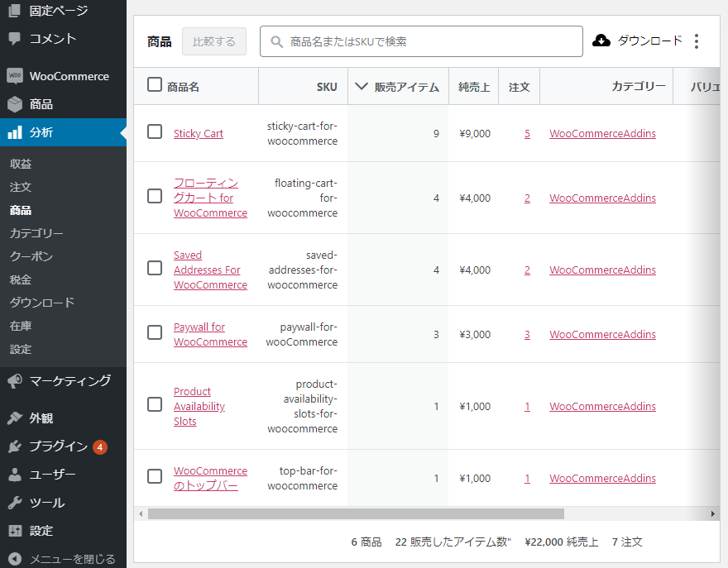Open クーポン analytics submenu item
The height and width of the screenshot is (568, 728).
click(x=31, y=256)
